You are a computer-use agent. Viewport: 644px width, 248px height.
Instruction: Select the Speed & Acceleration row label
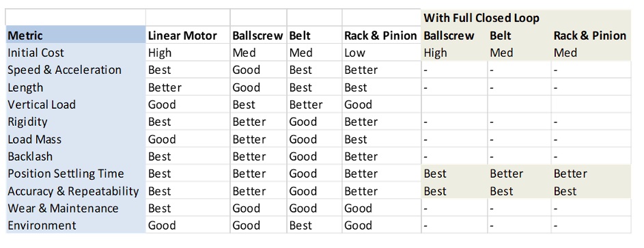[x=64, y=70]
